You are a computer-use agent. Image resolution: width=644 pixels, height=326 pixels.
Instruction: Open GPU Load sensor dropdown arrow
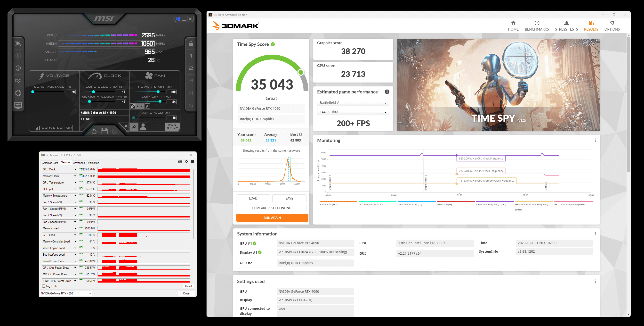pos(75,235)
